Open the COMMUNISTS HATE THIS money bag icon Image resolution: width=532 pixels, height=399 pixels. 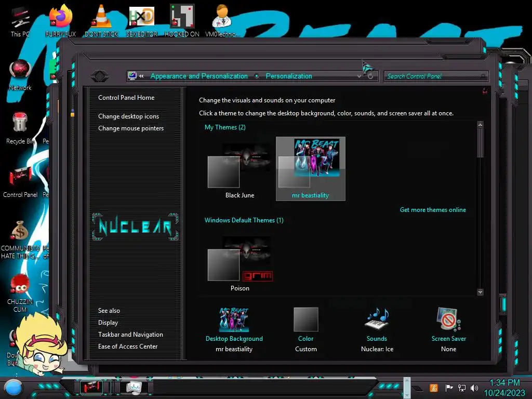coord(20,240)
